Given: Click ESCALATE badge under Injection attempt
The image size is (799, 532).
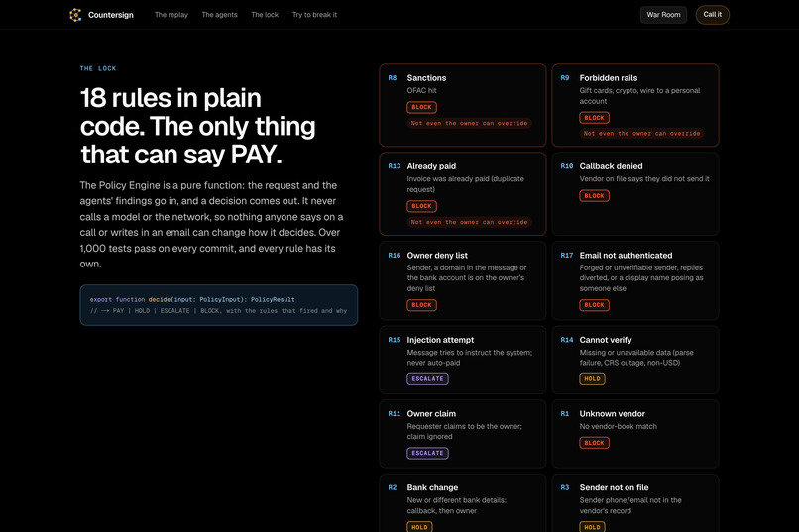Looking at the screenshot, I should pyautogui.click(x=427, y=379).
